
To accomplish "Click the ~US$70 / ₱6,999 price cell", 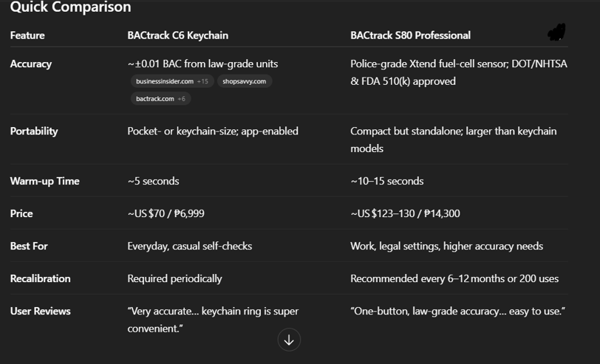I will point(166,213).
